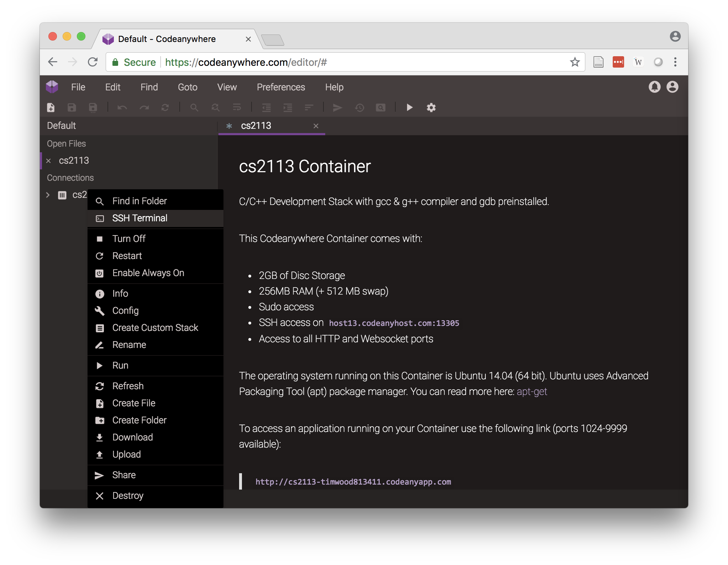The width and height of the screenshot is (728, 565).
Task: Click the cs2113 container icon in Connections
Action: [x=62, y=195]
